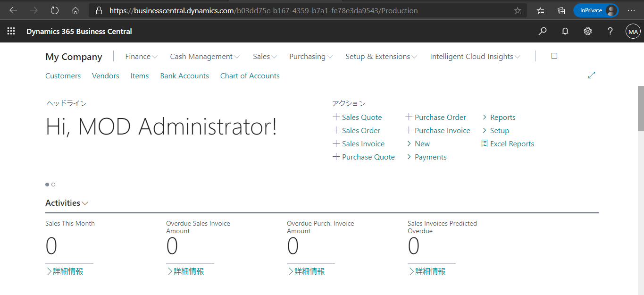Open the MA account avatar
Screen dimensions: 644x295
point(633,31)
